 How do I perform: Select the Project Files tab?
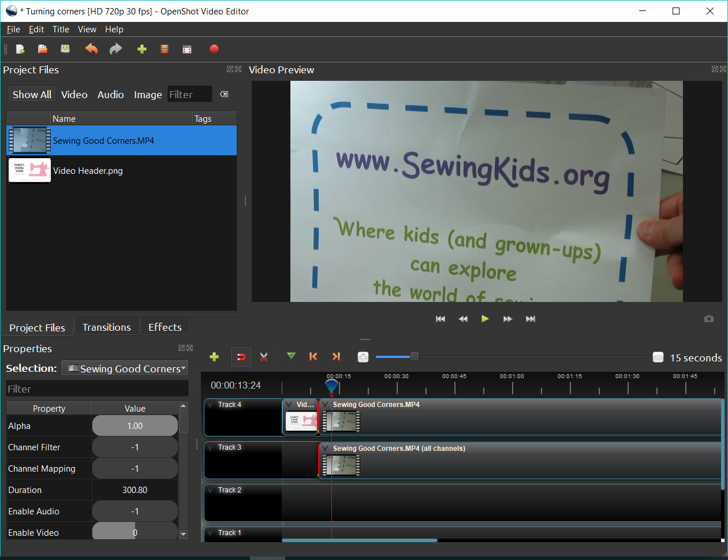pos(37,328)
